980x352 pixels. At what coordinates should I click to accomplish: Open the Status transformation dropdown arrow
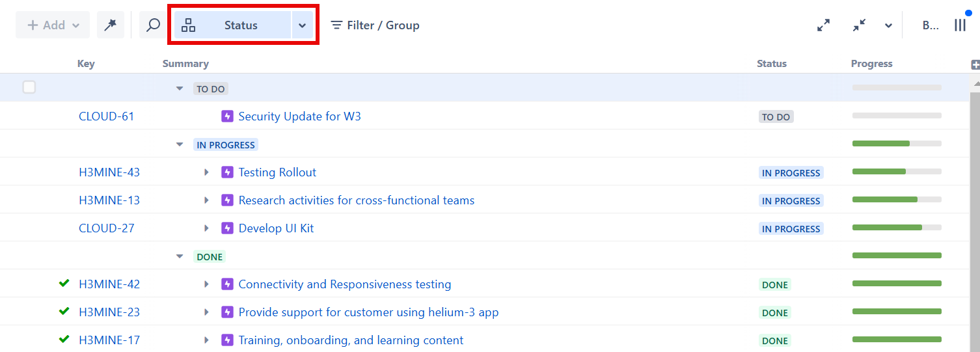click(x=302, y=25)
